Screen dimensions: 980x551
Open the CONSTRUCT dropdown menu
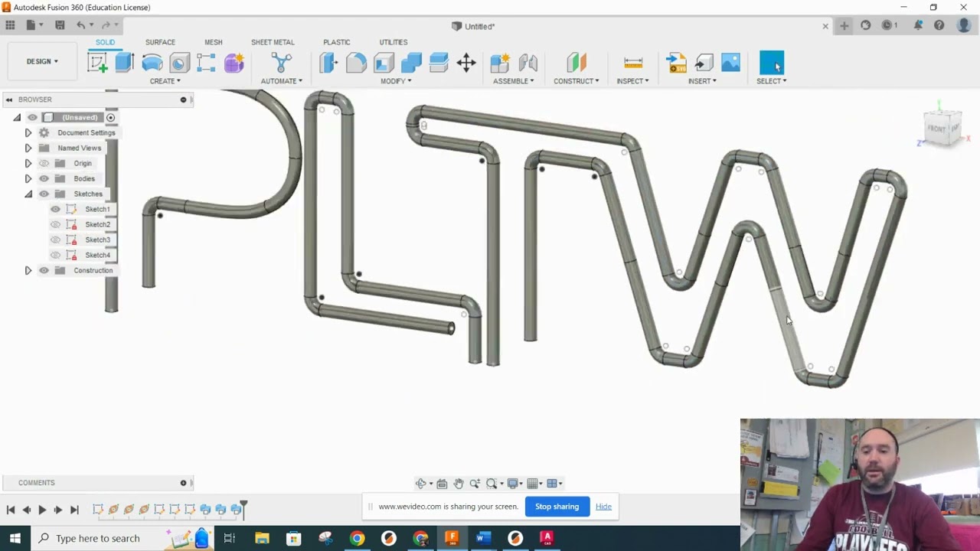coord(576,81)
